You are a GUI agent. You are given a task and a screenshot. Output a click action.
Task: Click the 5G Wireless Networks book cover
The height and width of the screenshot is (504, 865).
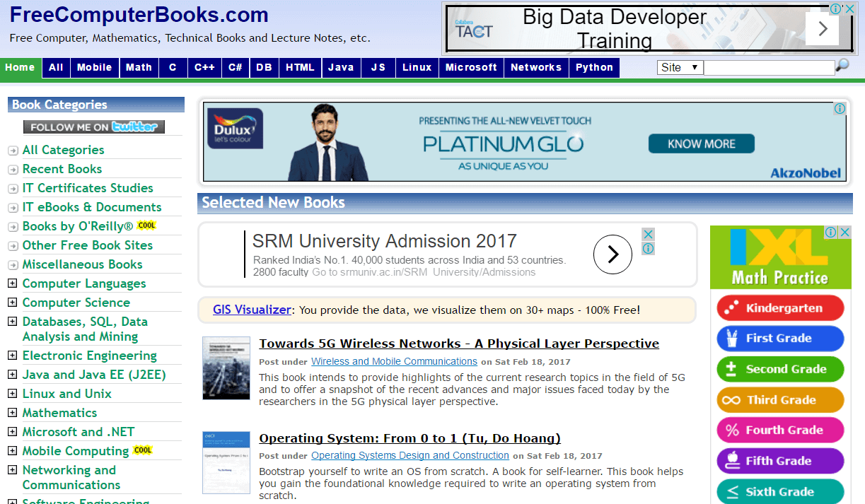tap(226, 368)
